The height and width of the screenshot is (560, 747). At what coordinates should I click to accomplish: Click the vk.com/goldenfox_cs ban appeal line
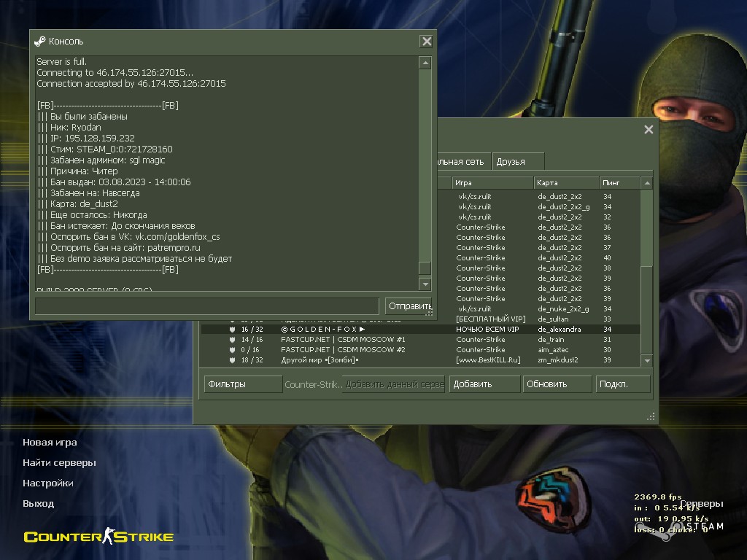coord(128,237)
